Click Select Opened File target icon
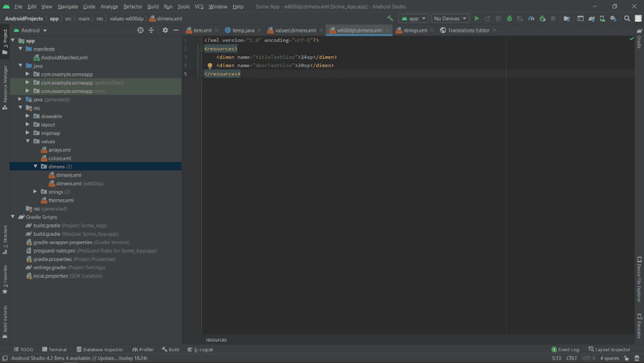This screenshot has width=644, height=363. pos(140,30)
